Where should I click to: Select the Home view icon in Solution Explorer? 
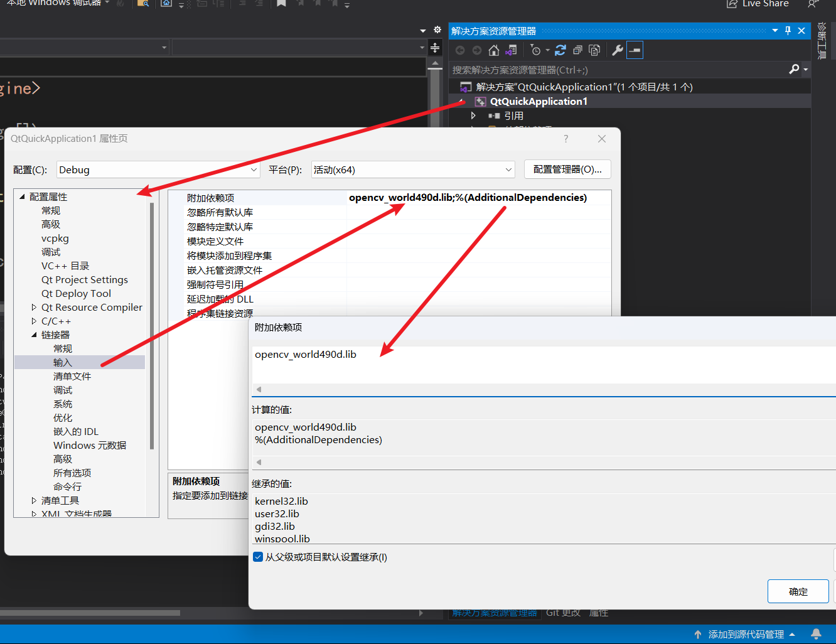point(493,50)
